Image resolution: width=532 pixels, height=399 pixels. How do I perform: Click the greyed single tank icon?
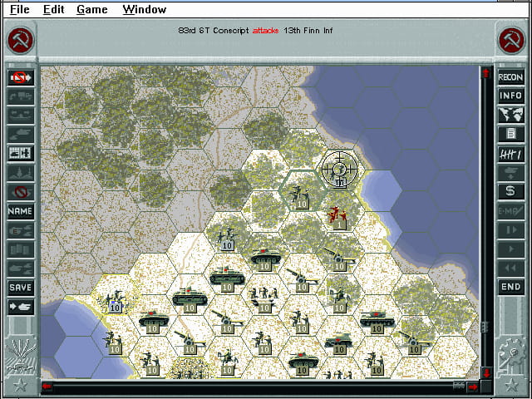[x=21, y=135]
